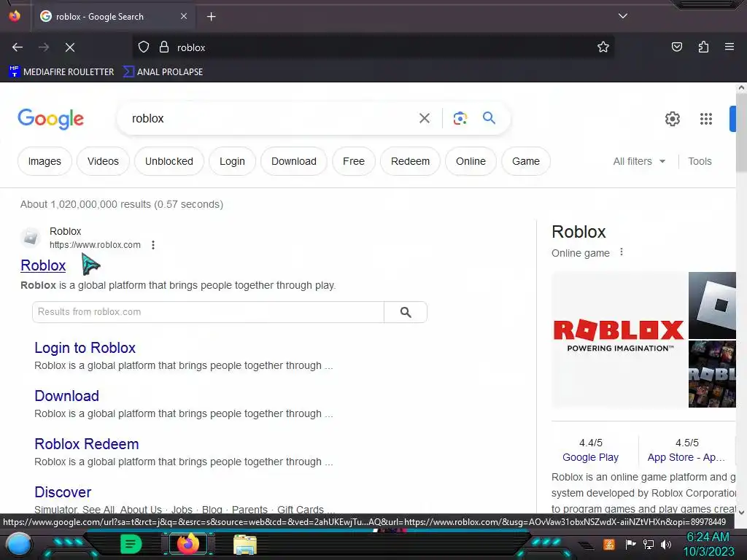Apply the Free search chip

354,161
